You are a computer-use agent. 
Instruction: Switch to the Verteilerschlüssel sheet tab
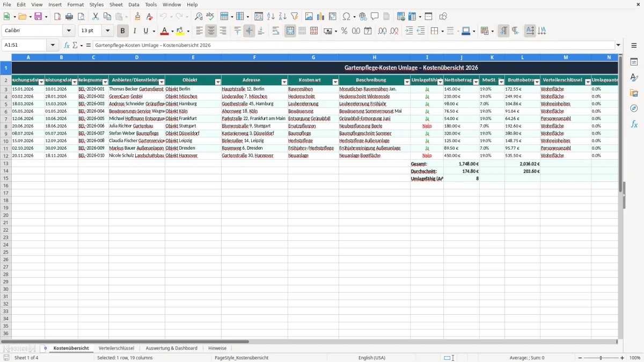pyautogui.click(x=116, y=348)
